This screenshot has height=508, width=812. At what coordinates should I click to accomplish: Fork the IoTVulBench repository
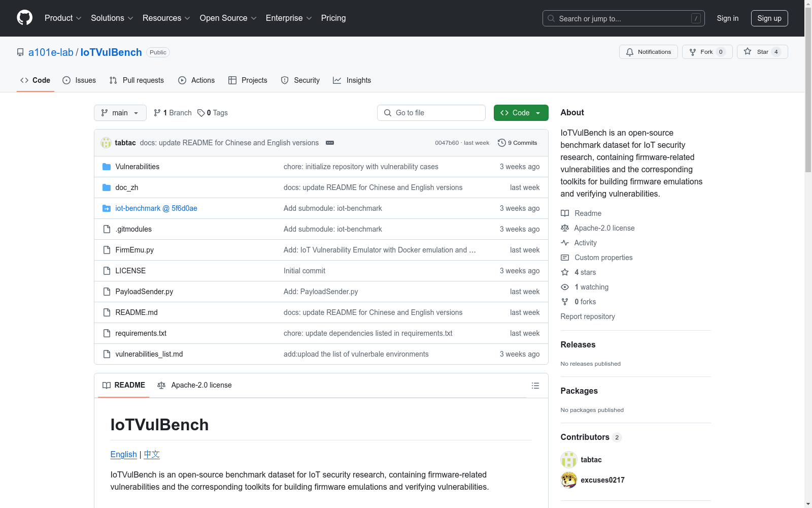pos(707,52)
